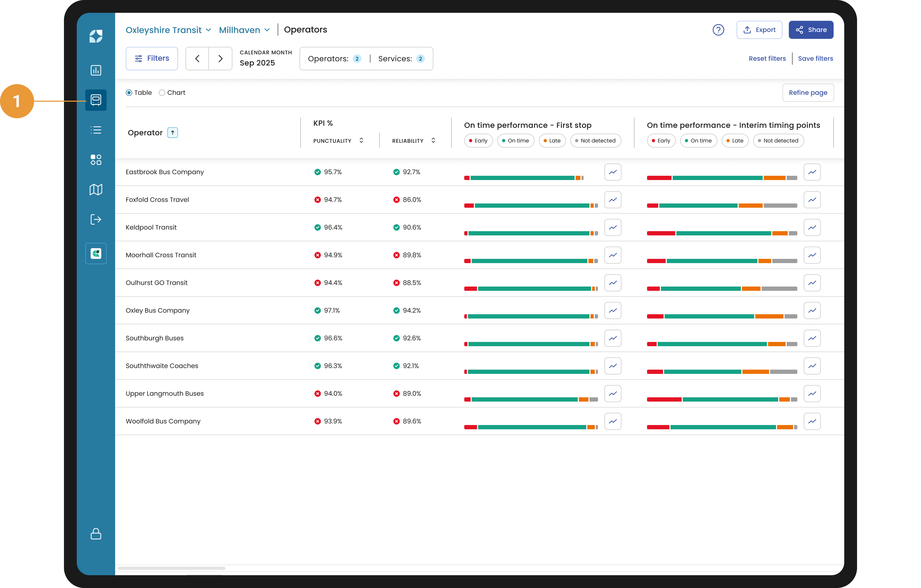Viewport: 921px width, 588px height.
Task: Click the padlock icon at sidebar bottom
Action: 96,534
